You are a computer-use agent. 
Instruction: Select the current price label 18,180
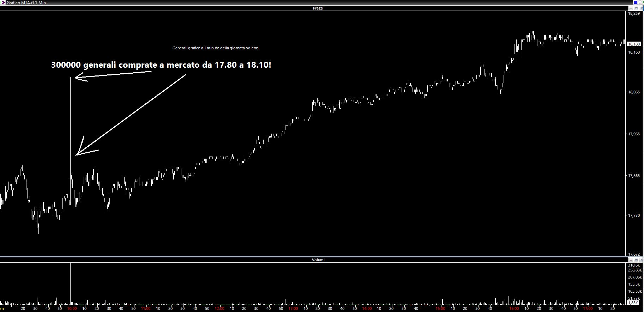[634, 44]
